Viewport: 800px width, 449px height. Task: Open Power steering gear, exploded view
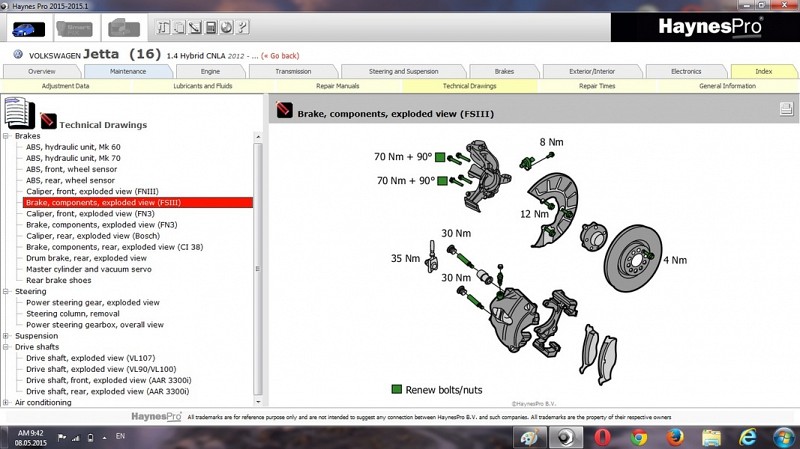click(93, 303)
